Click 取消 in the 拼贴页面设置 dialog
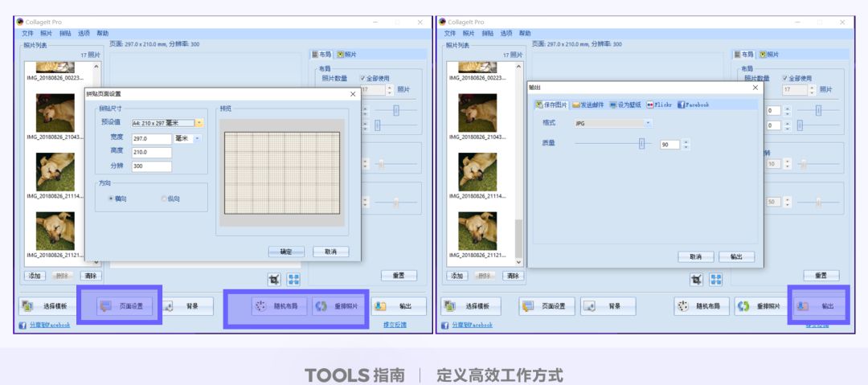 coord(331,252)
